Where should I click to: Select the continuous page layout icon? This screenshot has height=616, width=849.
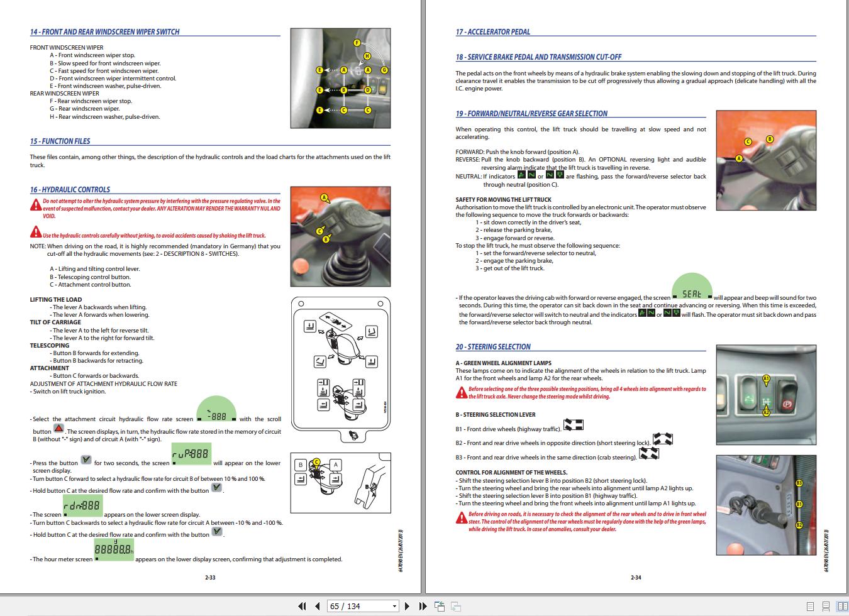825,606
